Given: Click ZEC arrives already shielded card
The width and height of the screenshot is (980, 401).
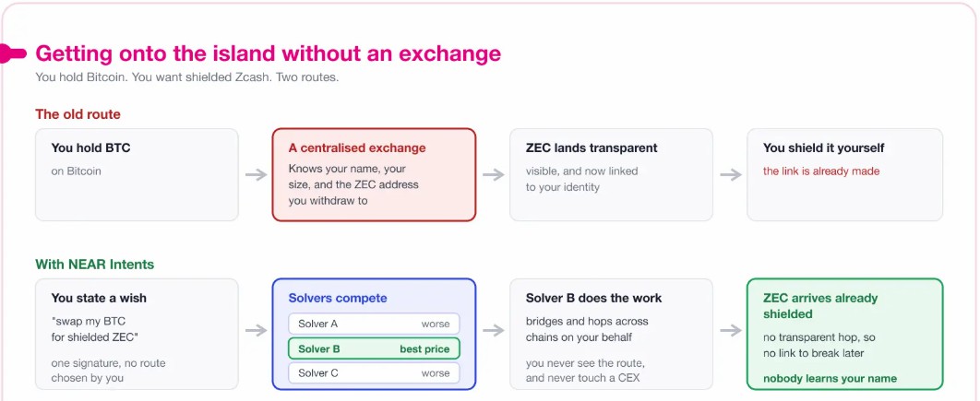Looking at the screenshot, I should coord(845,334).
